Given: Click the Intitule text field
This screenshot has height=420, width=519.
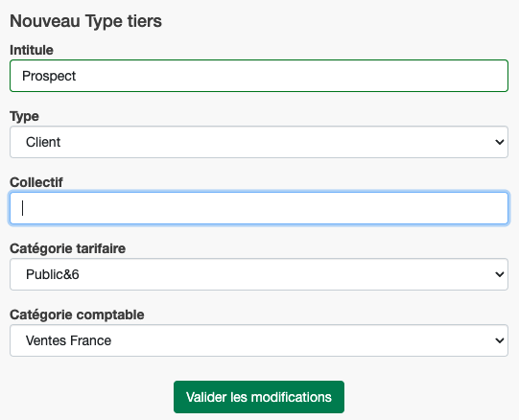Looking at the screenshot, I should pyautogui.click(x=259, y=76).
